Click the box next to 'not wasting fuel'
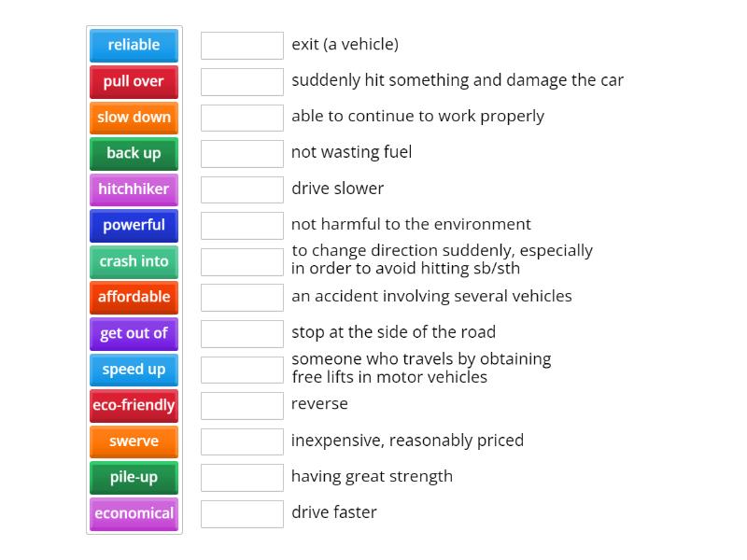This screenshot has width=747, height=560. click(242, 152)
